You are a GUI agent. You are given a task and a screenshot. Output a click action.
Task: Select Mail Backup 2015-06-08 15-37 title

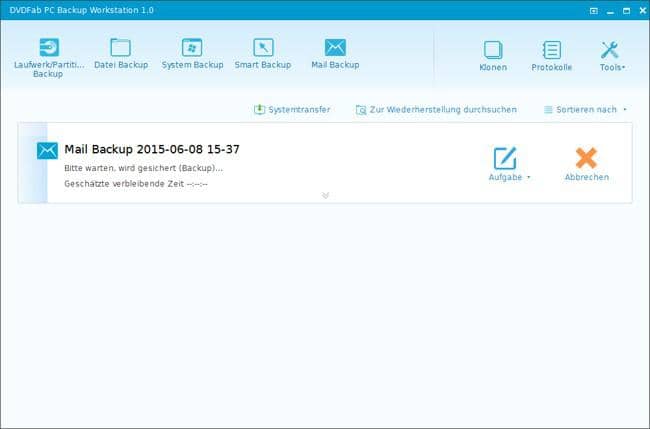[x=152, y=149]
